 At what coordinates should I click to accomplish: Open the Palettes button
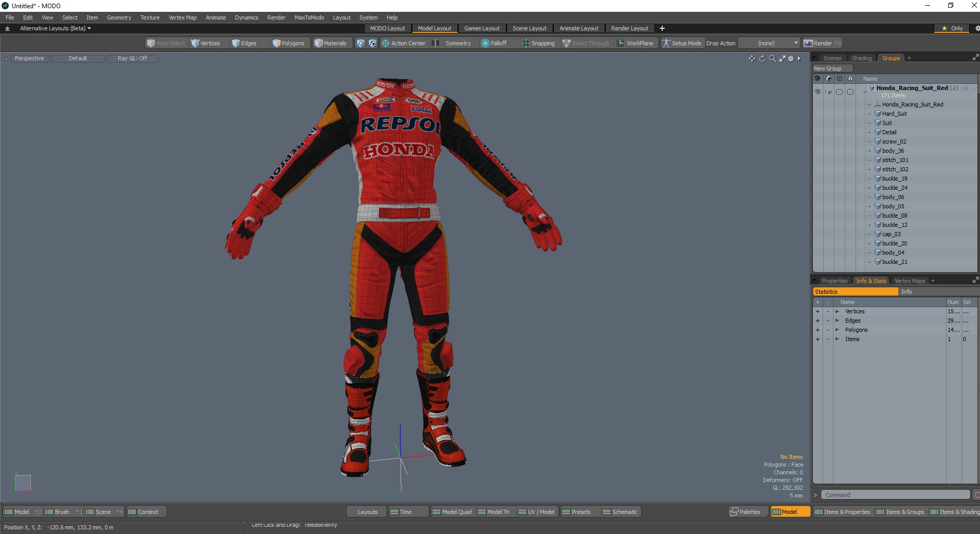pyautogui.click(x=748, y=512)
